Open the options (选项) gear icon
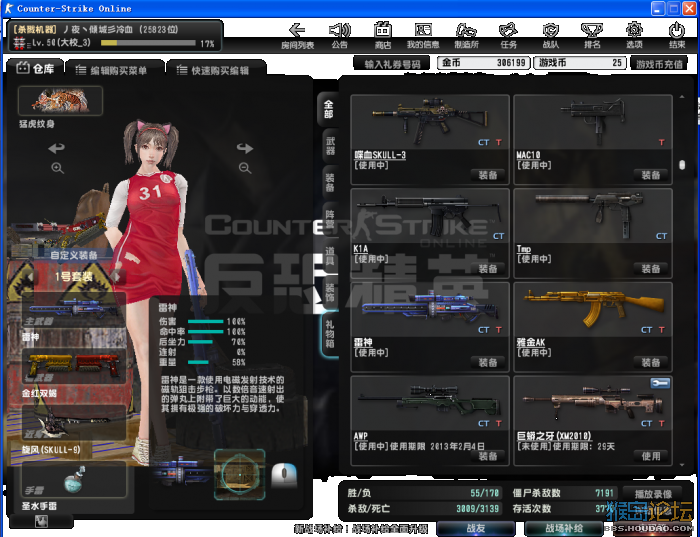The image size is (700, 537). [634, 36]
